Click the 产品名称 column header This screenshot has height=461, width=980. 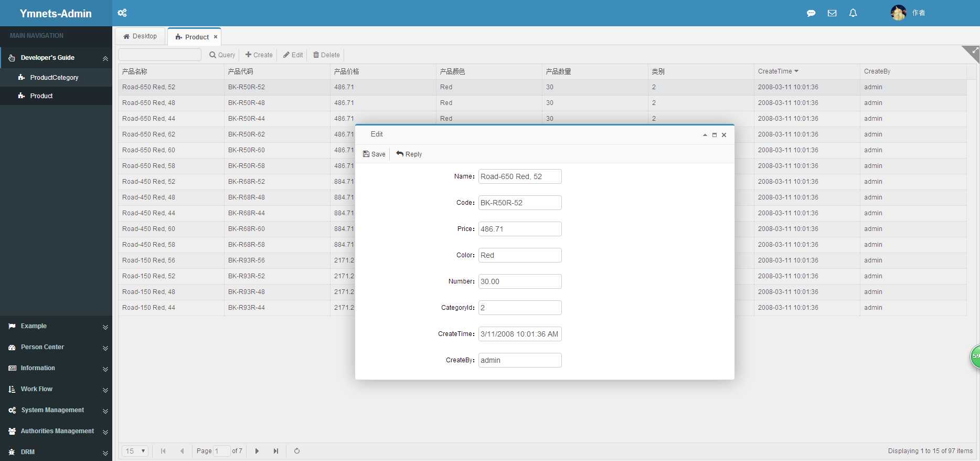point(171,71)
